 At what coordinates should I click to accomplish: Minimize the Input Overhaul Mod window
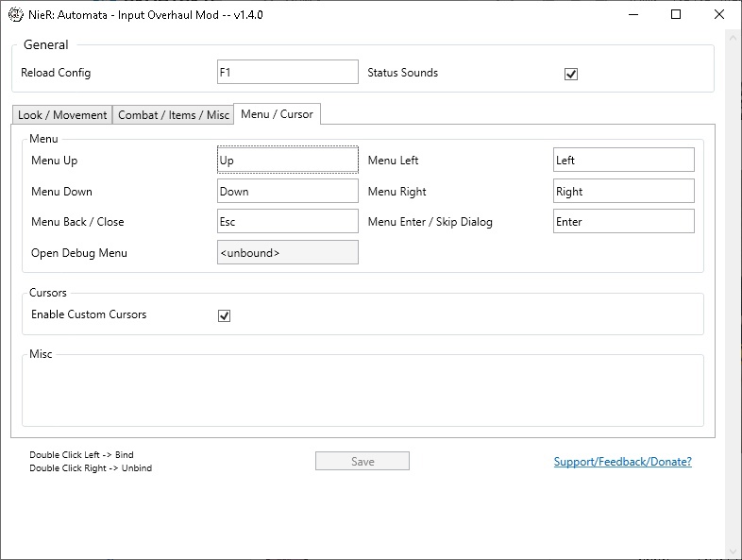pyautogui.click(x=633, y=15)
